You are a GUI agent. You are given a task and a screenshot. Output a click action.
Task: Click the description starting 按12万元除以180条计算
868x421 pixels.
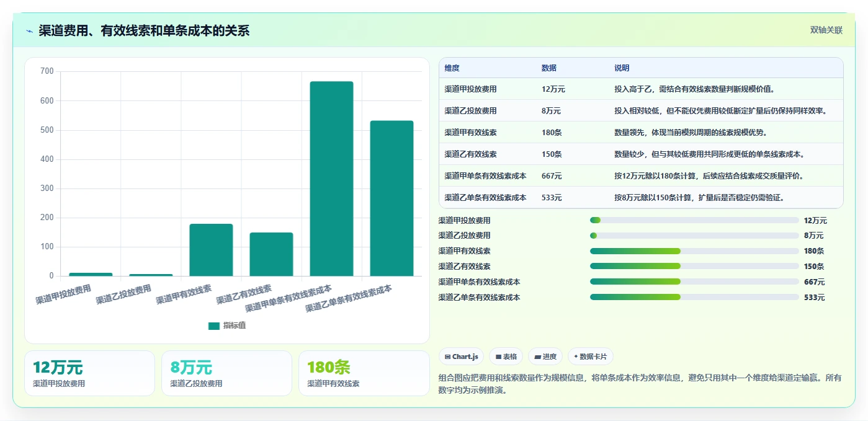709,176
